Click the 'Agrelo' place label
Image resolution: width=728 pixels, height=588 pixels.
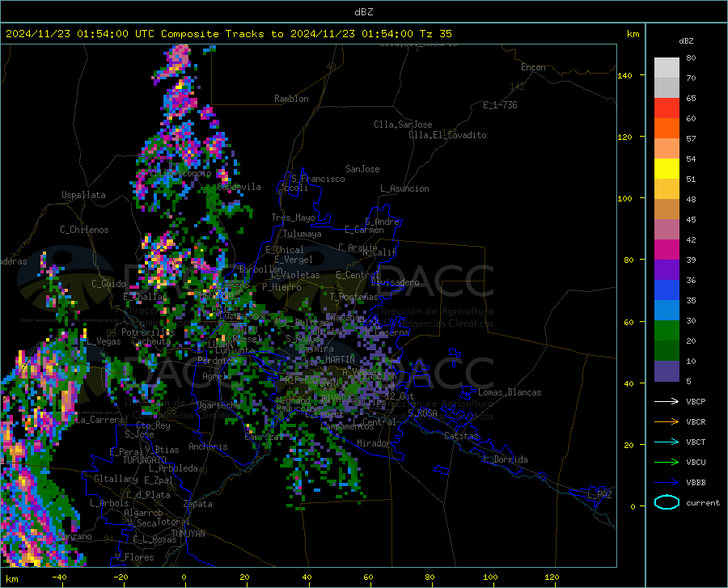tap(217, 376)
